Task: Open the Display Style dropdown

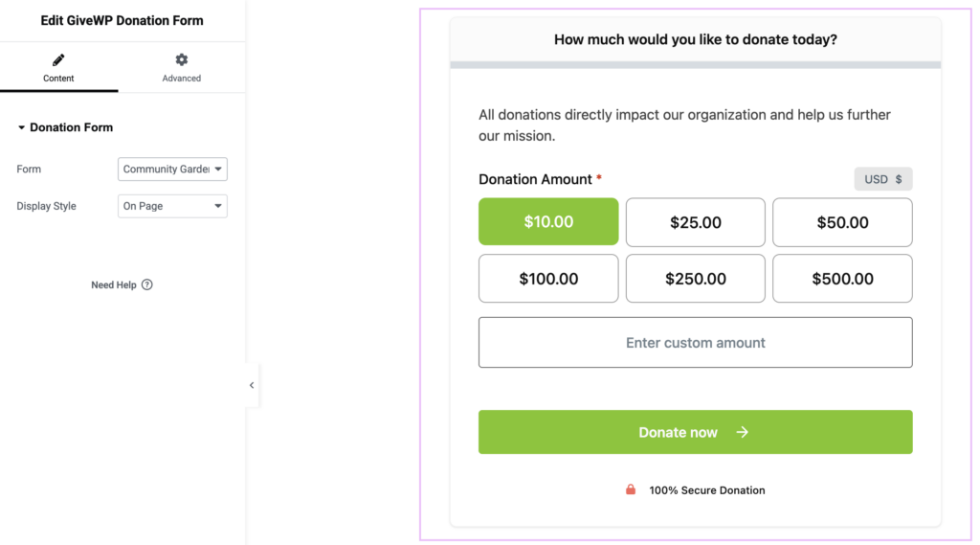Action: click(x=172, y=206)
